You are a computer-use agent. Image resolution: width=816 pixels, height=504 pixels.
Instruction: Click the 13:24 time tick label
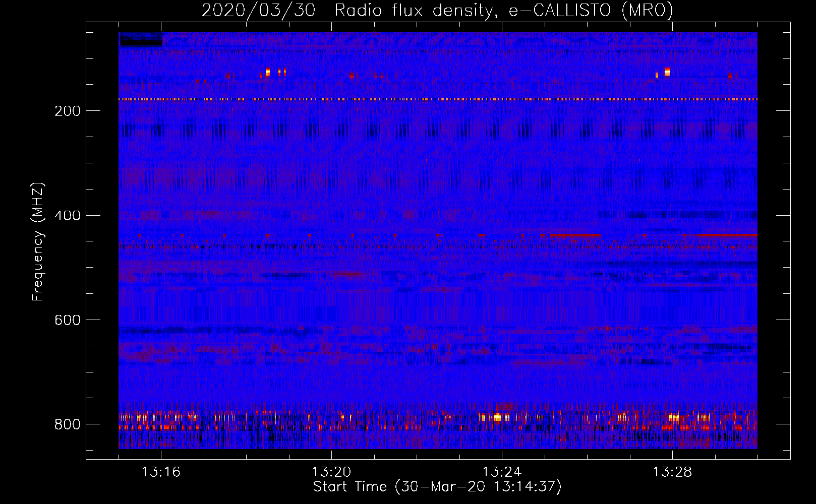tap(502, 472)
